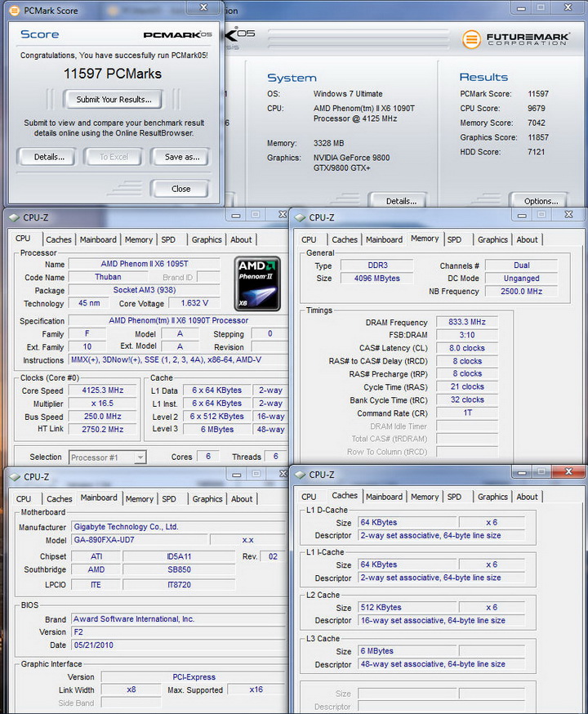This screenshot has width=588, height=714.
Task: Click the NB Frequency value 2500.0 MHz
Action: 522,292
